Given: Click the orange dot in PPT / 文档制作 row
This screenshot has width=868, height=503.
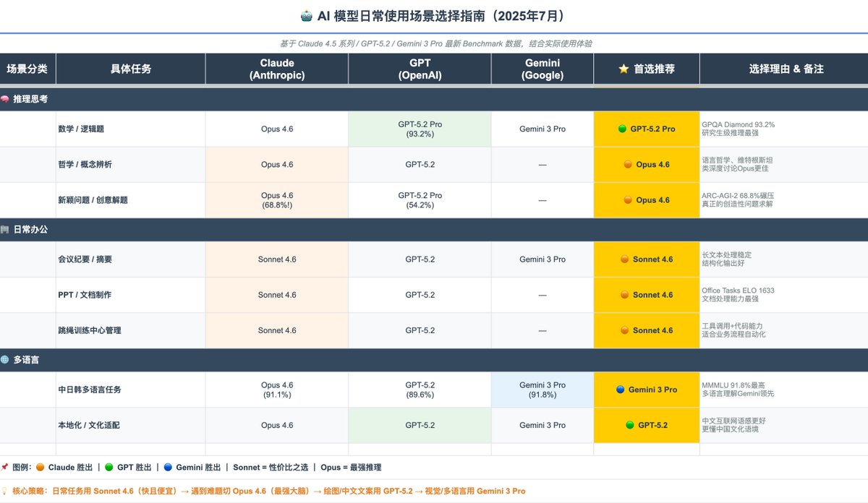Looking at the screenshot, I should tap(624, 295).
